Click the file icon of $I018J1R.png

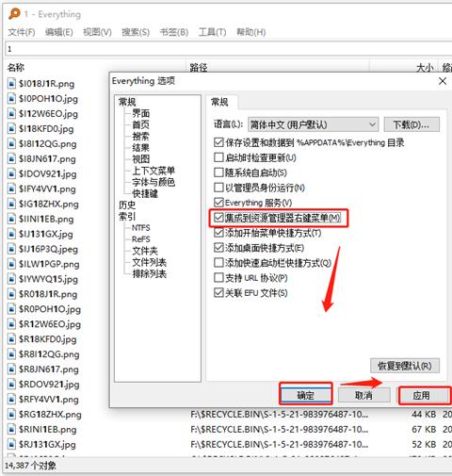[x=11, y=84]
